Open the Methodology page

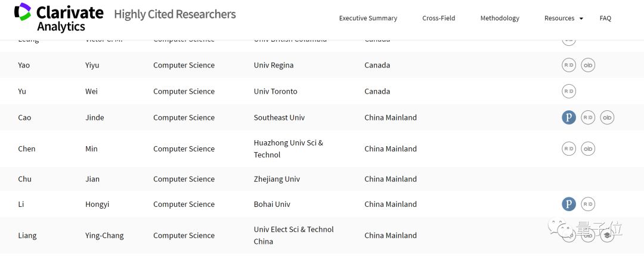(500, 18)
